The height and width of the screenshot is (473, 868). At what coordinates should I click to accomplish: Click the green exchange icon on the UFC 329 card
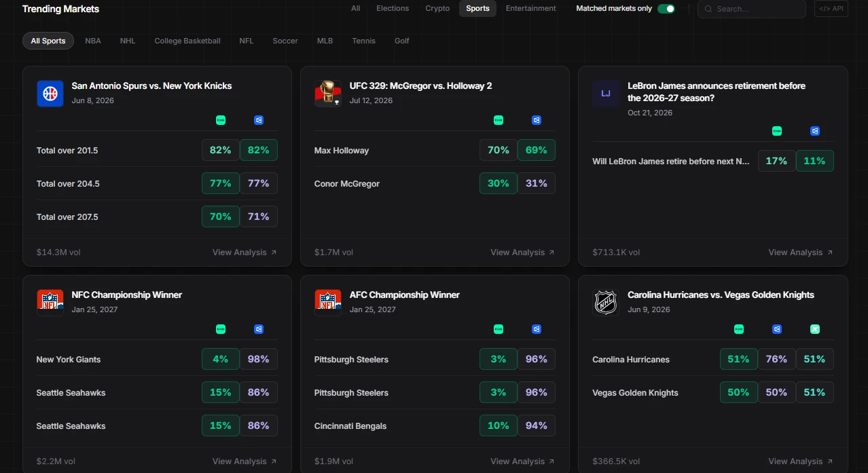pyautogui.click(x=499, y=120)
